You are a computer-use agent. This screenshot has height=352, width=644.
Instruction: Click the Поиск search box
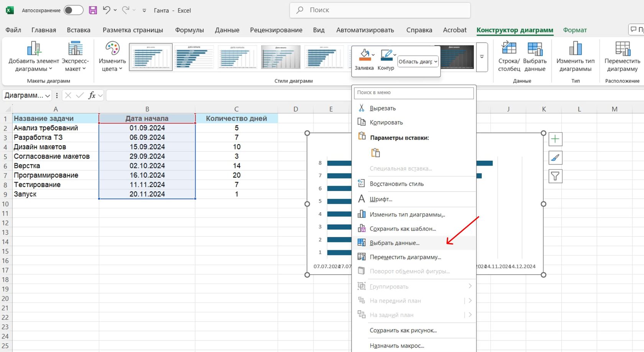[380, 10]
